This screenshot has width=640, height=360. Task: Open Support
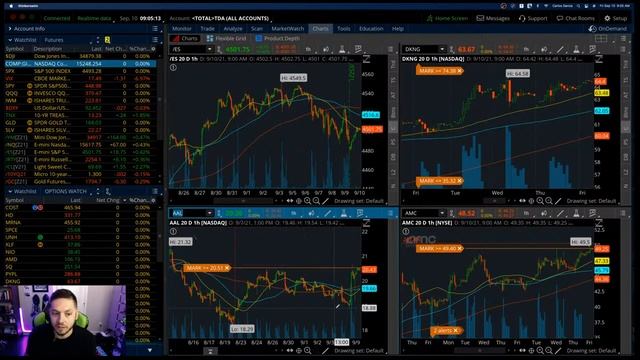533,18
